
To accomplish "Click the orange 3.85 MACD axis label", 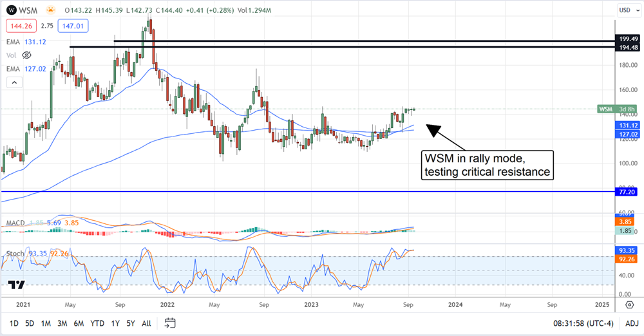I will point(625,222).
